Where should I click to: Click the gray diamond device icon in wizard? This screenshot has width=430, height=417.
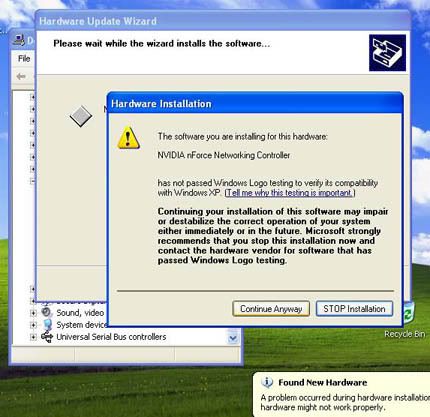coord(81,116)
